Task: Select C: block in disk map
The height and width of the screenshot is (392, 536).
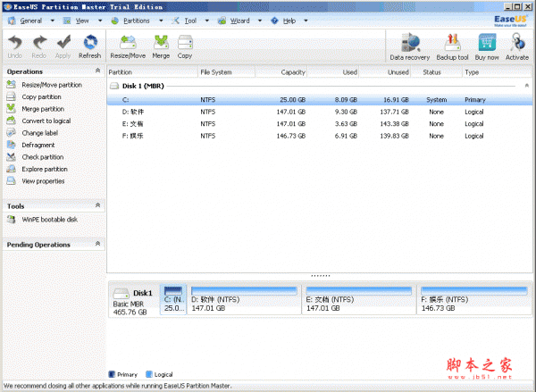Action: 173,299
